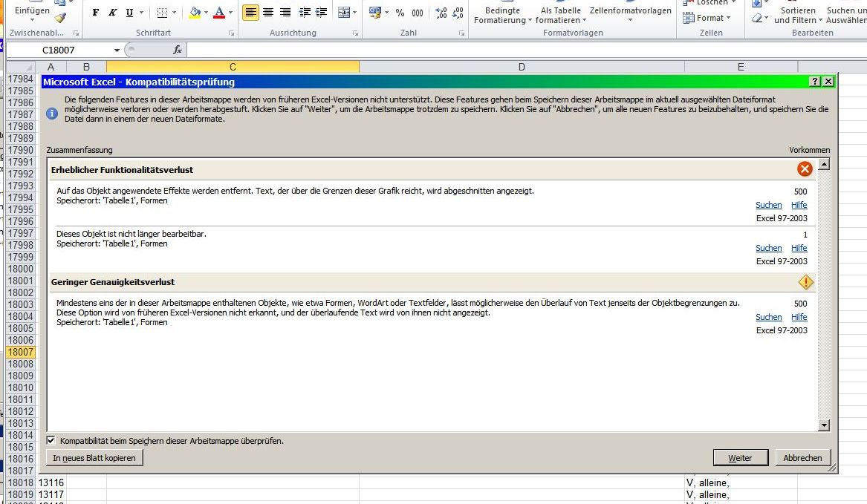Click the font color A icon
Image resolution: width=867 pixels, height=504 pixels.
219,12
